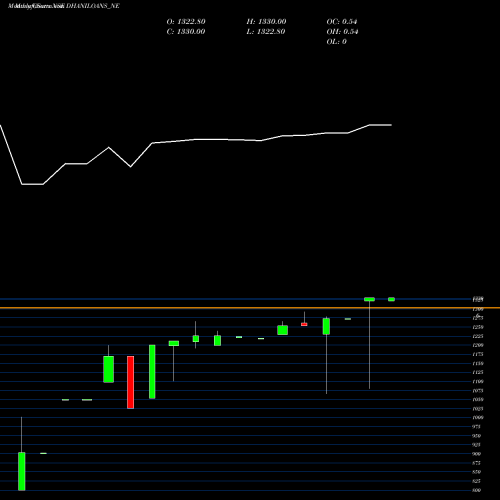Click the 950 price axis label

point(477,436)
